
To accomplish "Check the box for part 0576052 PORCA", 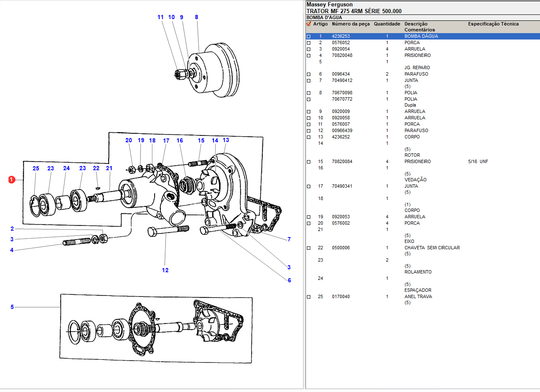I will coord(309,43).
